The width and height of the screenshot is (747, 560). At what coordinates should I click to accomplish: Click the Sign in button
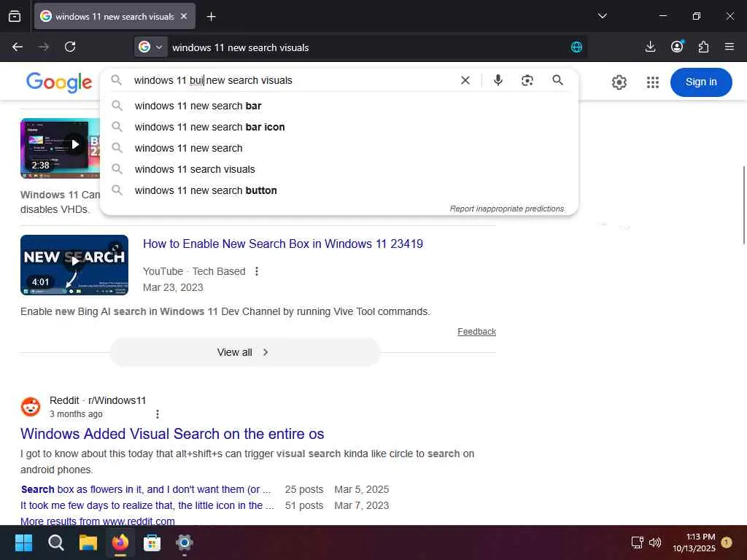[701, 82]
